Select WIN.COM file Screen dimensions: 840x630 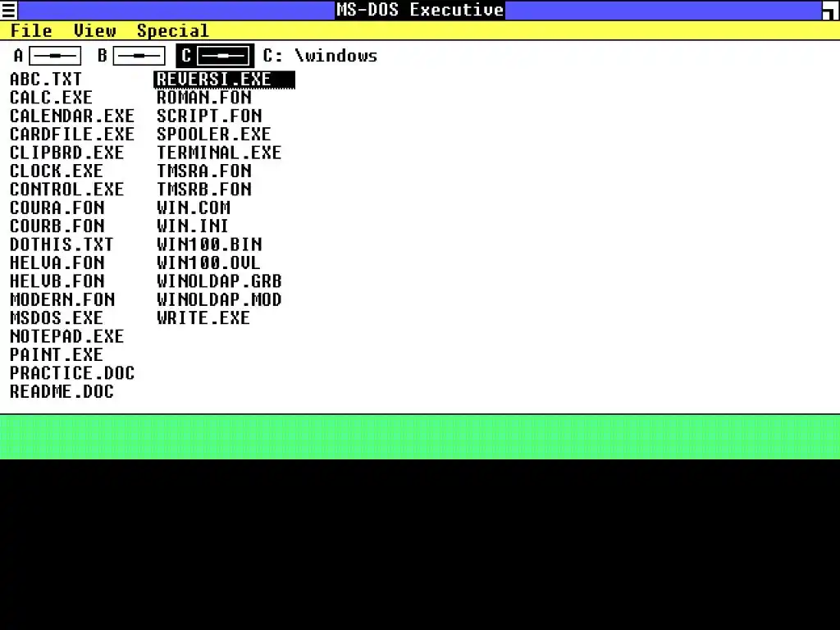[194, 208]
